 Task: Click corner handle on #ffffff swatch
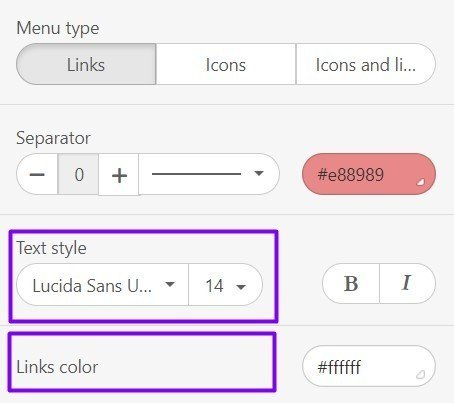tap(420, 375)
